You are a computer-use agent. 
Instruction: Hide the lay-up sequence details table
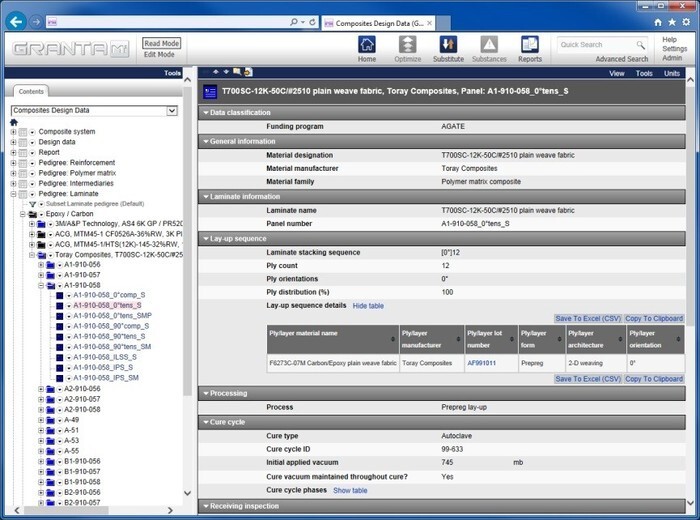pyautogui.click(x=368, y=305)
